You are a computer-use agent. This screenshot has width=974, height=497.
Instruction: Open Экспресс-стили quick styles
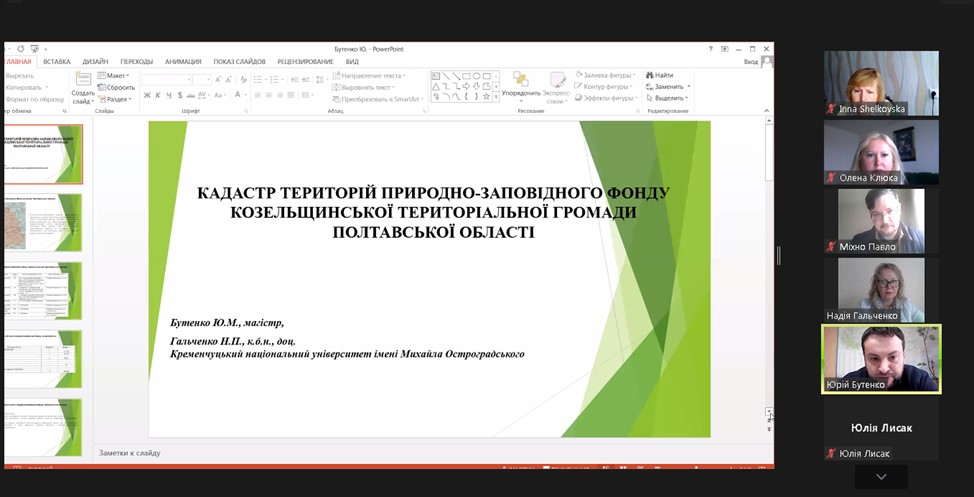pos(557,88)
